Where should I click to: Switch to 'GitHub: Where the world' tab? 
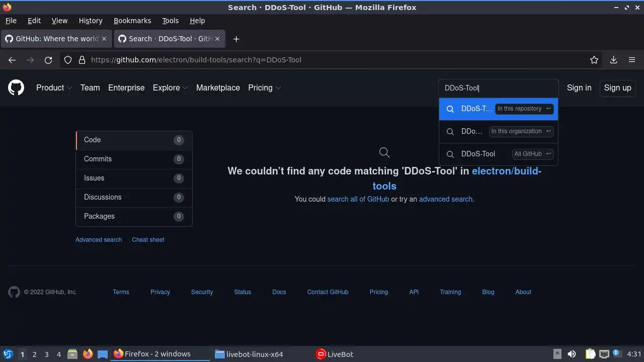tap(56, 39)
